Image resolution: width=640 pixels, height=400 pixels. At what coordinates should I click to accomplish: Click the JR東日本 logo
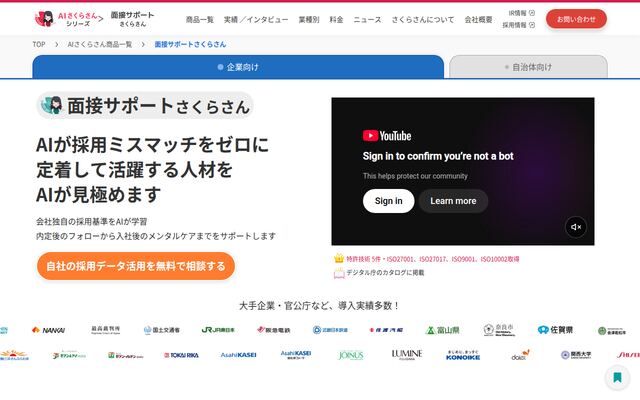[x=218, y=330]
